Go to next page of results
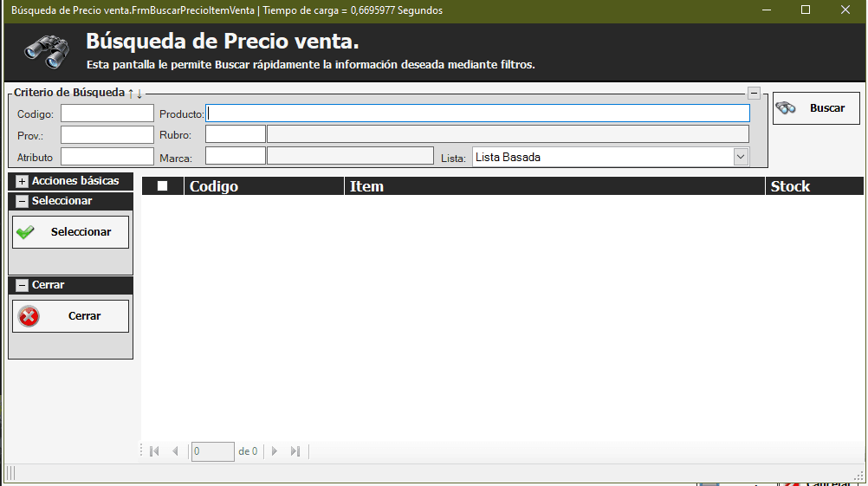The image size is (868, 486). coord(275,451)
